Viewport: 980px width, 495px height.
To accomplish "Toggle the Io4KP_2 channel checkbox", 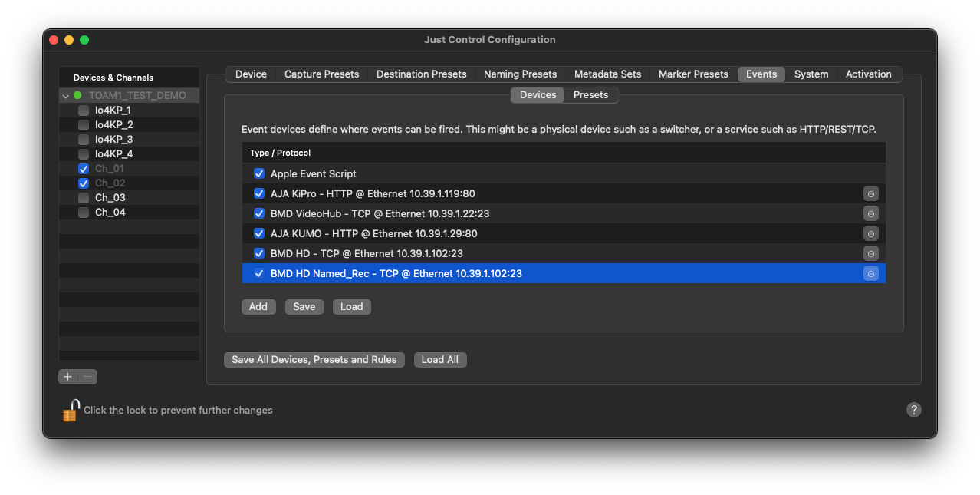I will point(84,125).
